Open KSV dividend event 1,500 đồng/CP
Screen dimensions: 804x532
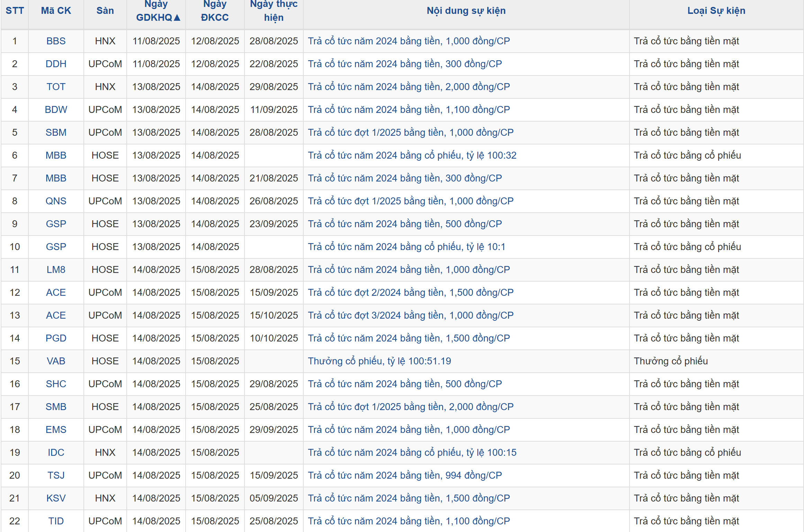pyautogui.click(x=409, y=498)
